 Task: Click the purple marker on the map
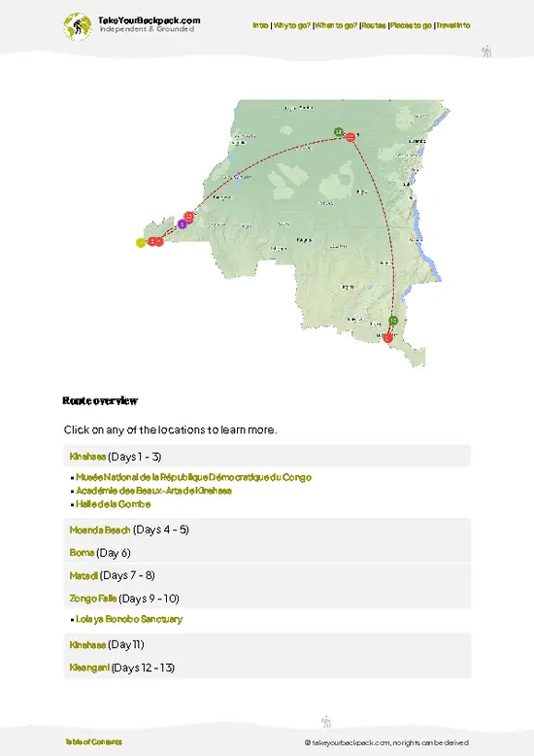182,223
